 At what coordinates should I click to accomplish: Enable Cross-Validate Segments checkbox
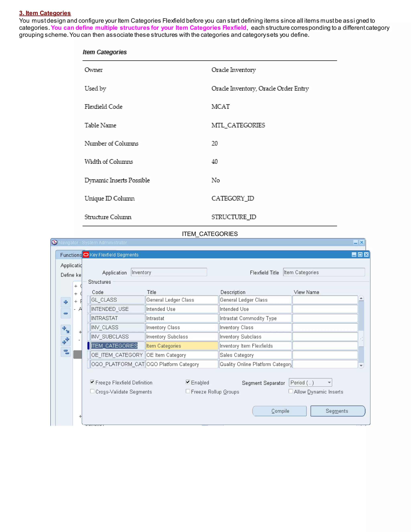click(92, 391)
